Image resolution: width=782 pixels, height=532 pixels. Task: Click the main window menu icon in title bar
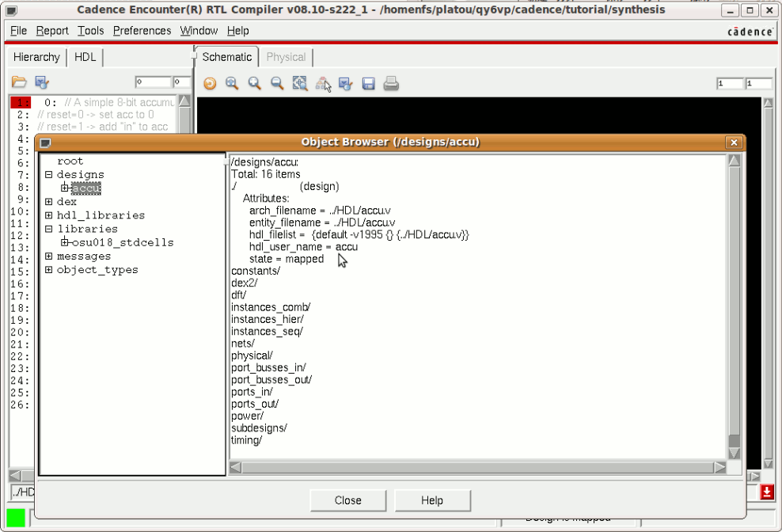(x=11, y=10)
